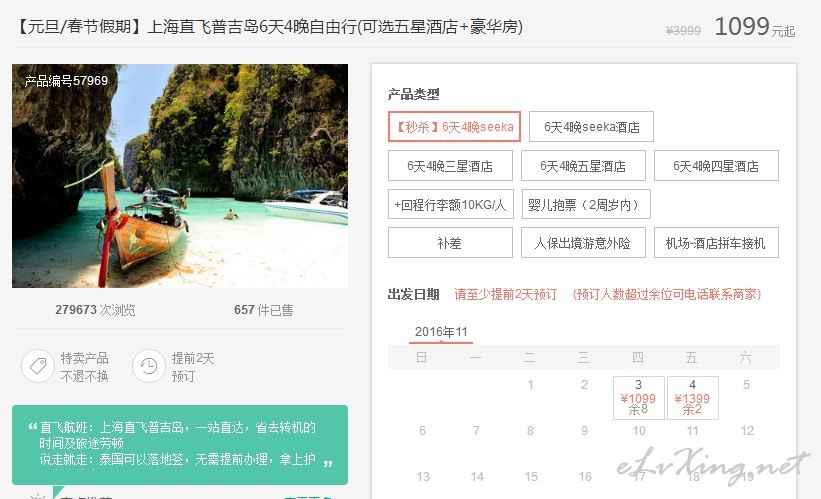Screen dimensions: 821x499
Task: Select 【秒杀】6天4晚seeka product type
Action: pos(454,127)
